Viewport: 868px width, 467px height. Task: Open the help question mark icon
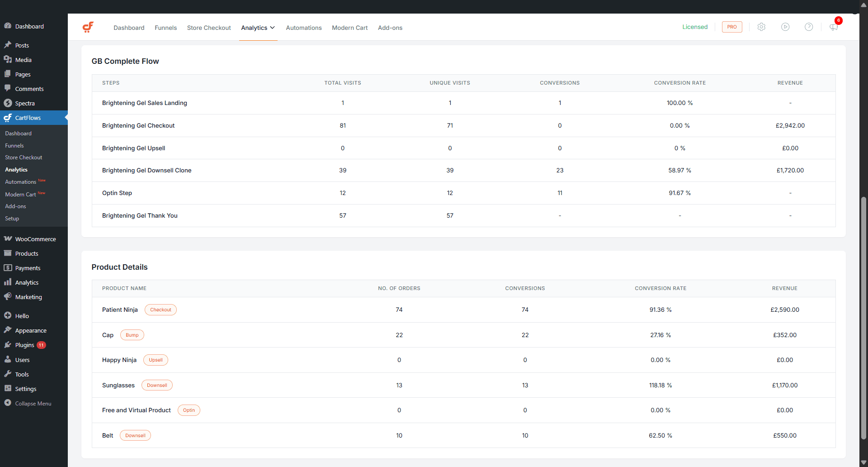pyautogui.click(x=809, y=27)
